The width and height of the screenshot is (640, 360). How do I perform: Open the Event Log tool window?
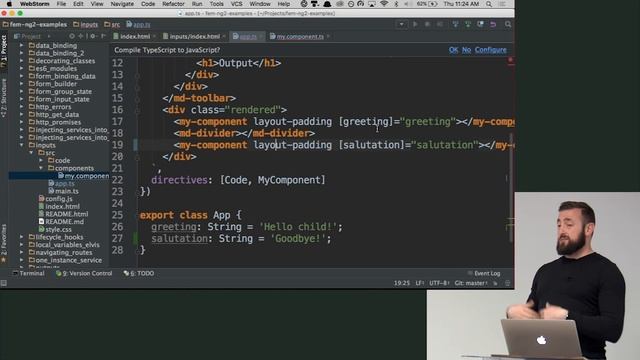pos(484,273)
